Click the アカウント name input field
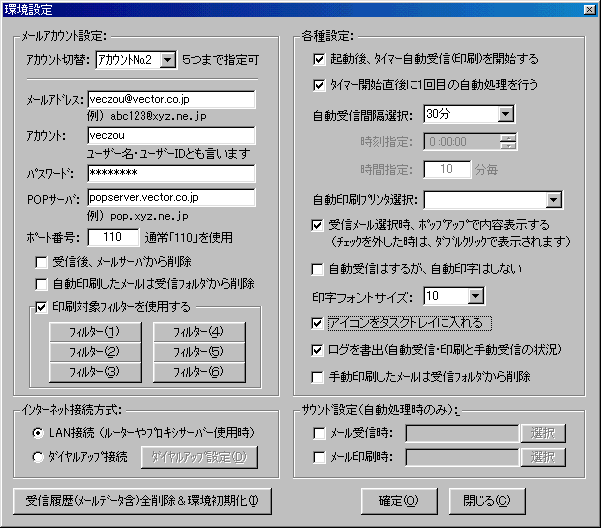 [x=171, y=136]
